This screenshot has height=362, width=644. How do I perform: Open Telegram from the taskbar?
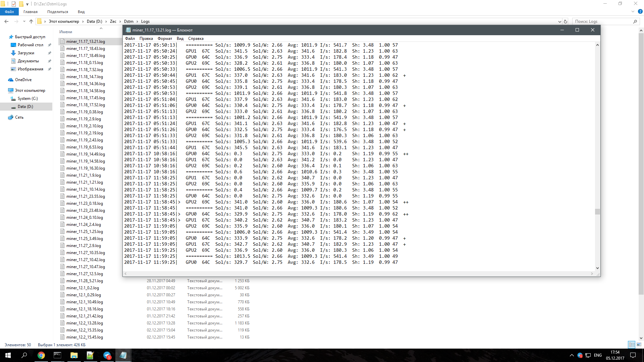tap(107, 355)
